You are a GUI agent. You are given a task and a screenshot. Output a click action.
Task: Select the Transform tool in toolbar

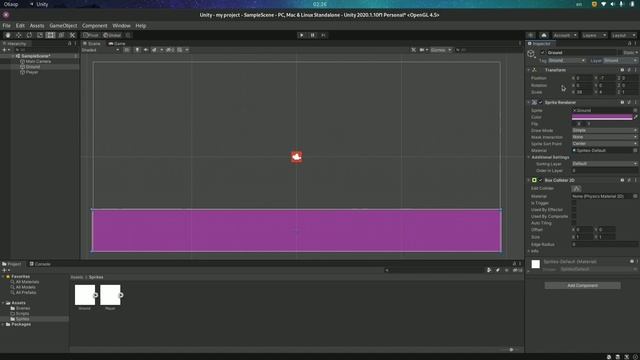pyautogui.click(x=61, y=35)
